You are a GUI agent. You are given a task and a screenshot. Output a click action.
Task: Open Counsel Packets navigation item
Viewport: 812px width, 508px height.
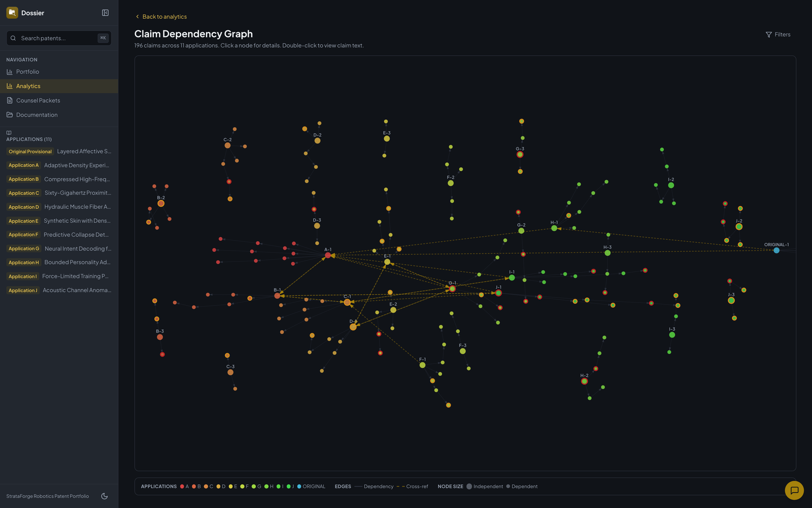click(x=59, y=101)
